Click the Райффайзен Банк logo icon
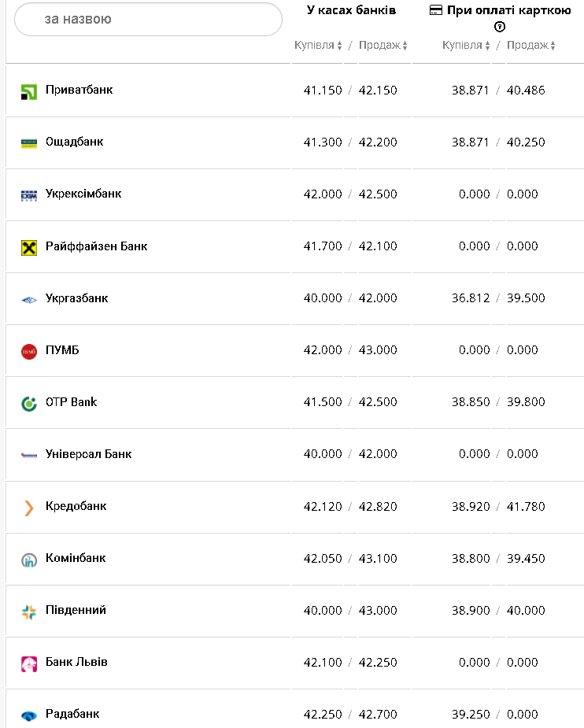This screenshot has width=584, height=728. click(x=29, y=247)
